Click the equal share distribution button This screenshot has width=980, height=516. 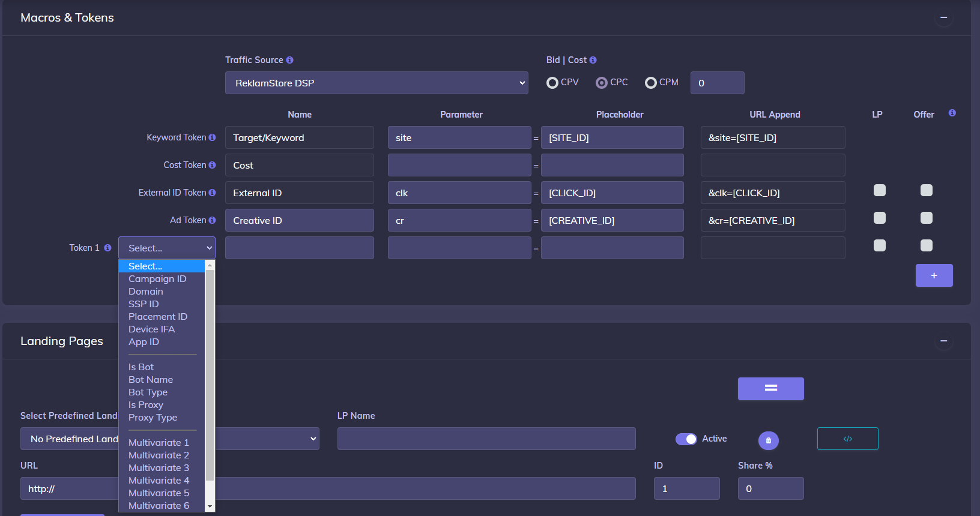click(x=770, y=389)
